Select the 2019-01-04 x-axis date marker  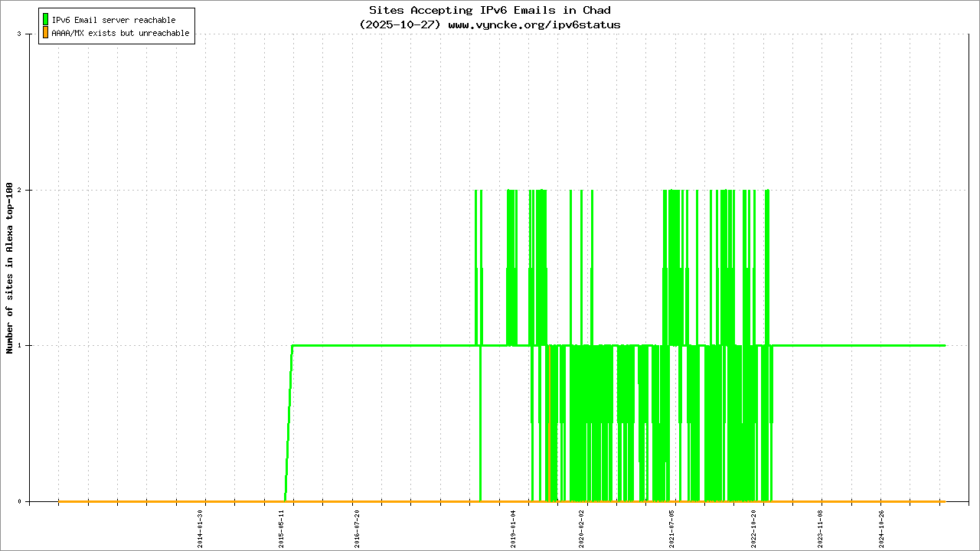[514, 528]
